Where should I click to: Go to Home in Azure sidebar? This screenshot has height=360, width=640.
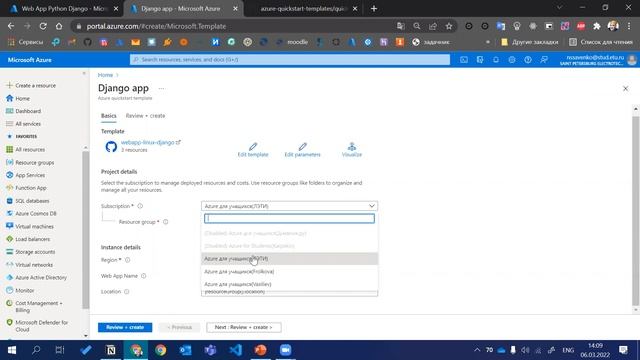(18, 98)
